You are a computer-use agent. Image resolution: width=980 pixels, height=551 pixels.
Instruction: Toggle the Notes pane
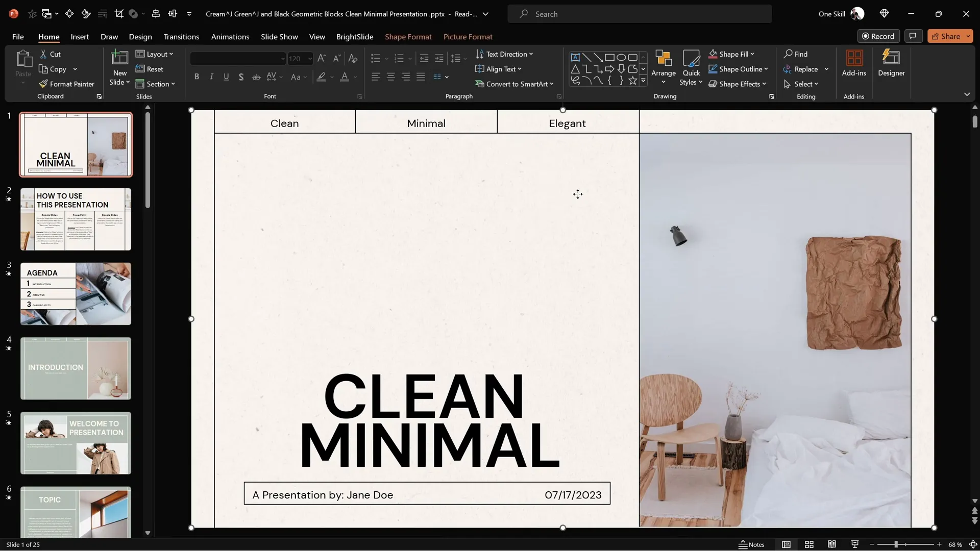tap(751, 544)
